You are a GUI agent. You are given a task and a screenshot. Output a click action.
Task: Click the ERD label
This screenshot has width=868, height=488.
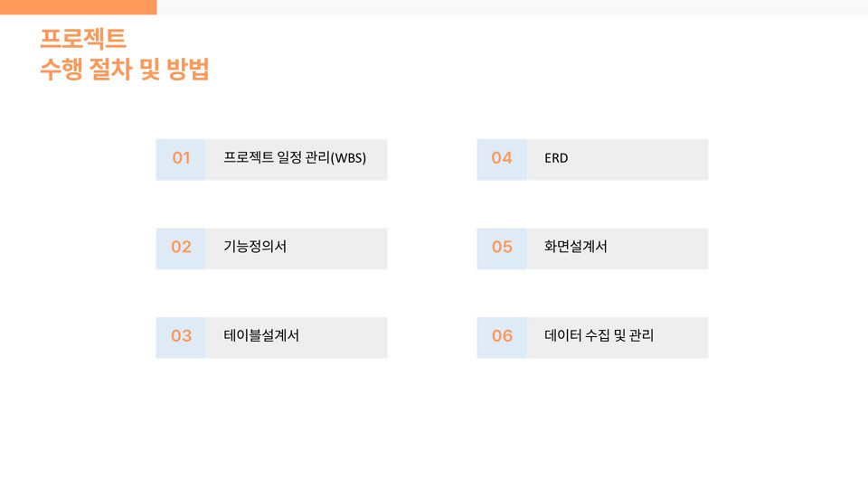pos(556,158)
